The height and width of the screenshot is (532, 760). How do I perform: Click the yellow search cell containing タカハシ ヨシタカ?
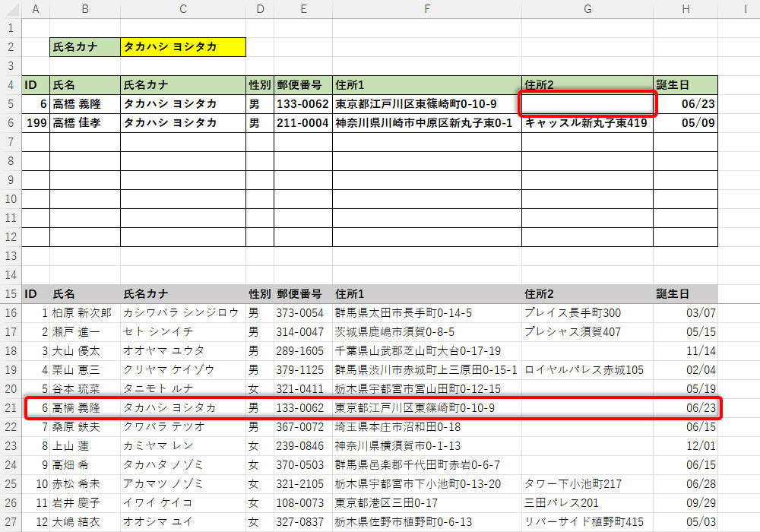(182, 47)
